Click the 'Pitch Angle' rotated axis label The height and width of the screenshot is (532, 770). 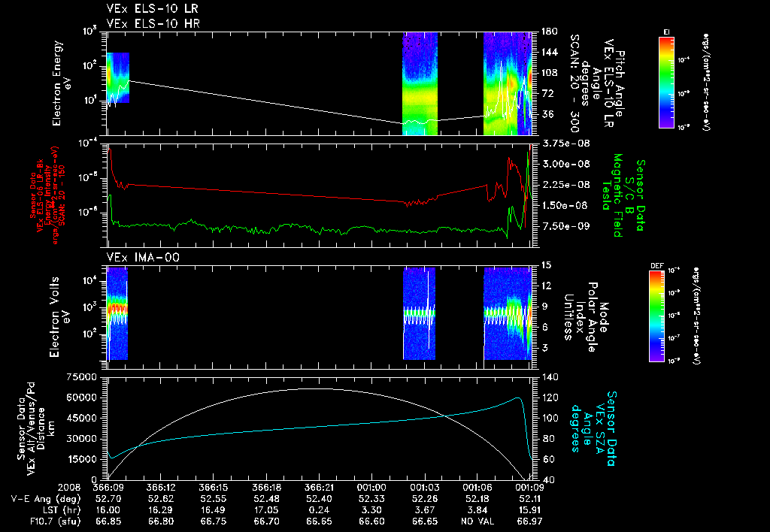[x=620, y=83]
